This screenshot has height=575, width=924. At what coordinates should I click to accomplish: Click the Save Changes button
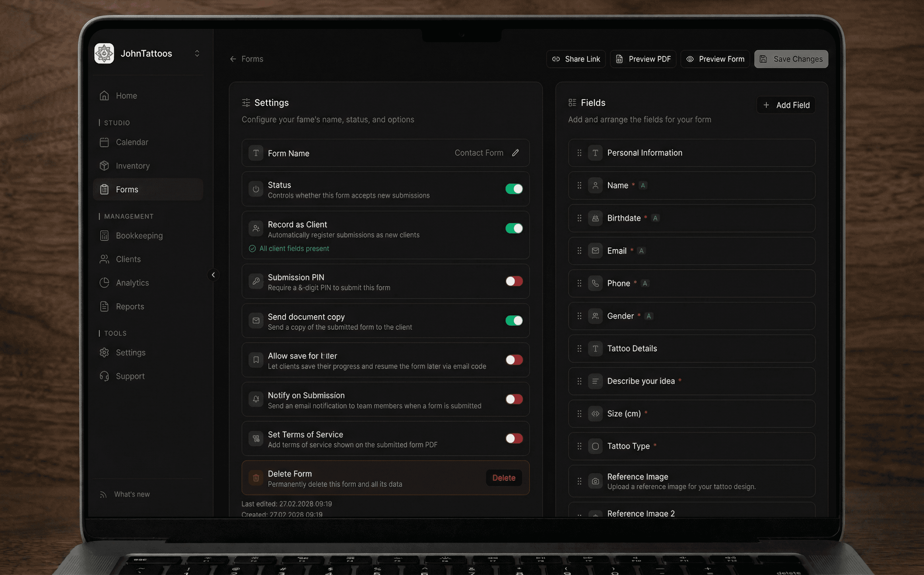click(x=791, y=59)
